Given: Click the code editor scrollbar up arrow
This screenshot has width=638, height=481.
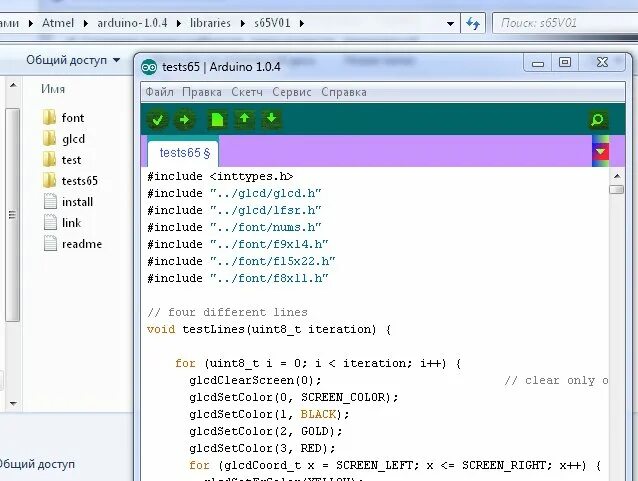Looking at the screenshot, I should pos(617,176).
